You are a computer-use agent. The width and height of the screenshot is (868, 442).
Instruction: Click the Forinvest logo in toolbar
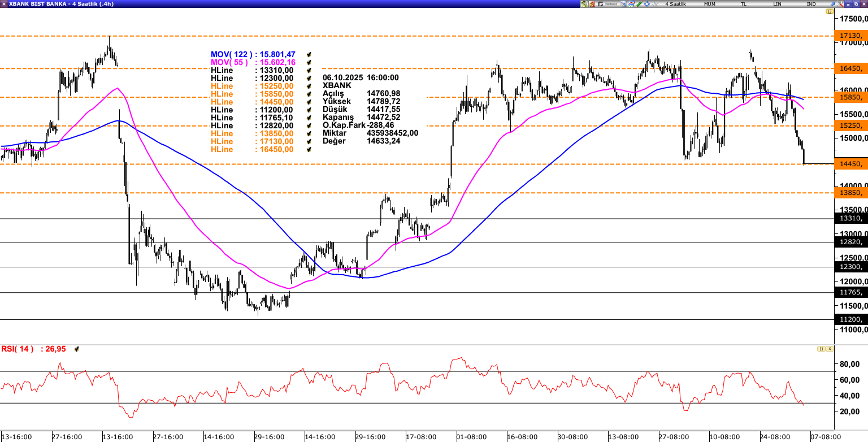607,4
